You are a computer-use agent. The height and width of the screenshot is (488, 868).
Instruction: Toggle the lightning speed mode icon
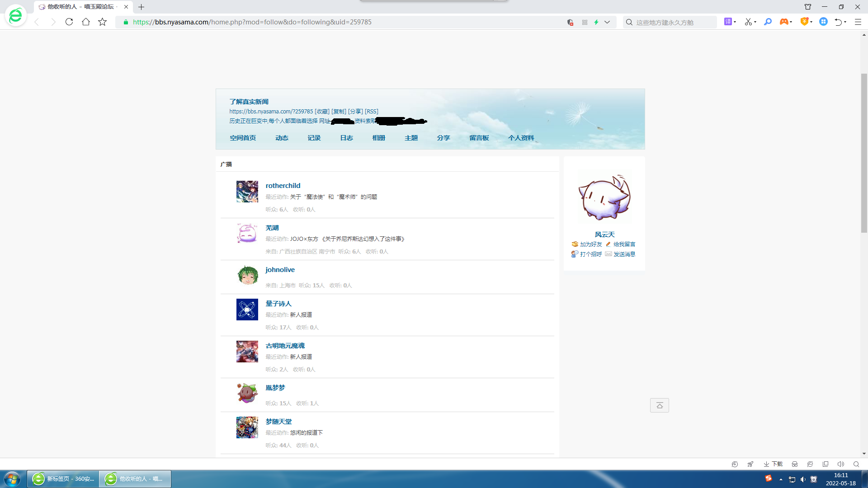596,22
